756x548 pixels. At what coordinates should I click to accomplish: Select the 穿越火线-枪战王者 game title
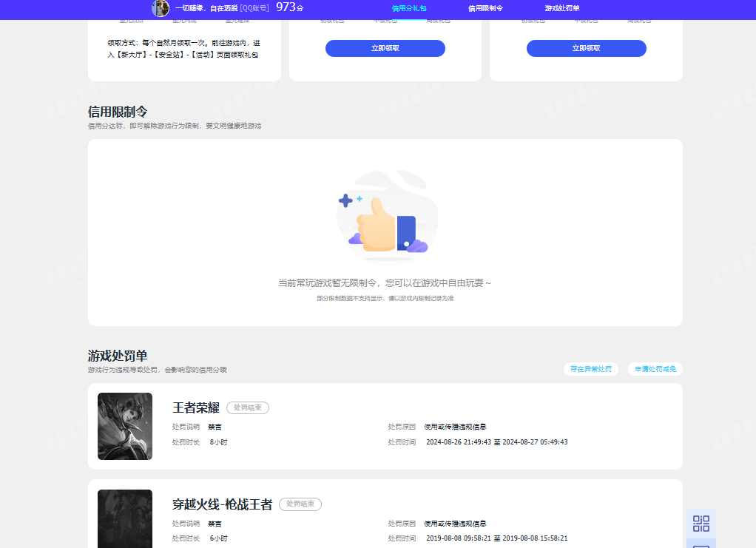(x=222, y=504)
